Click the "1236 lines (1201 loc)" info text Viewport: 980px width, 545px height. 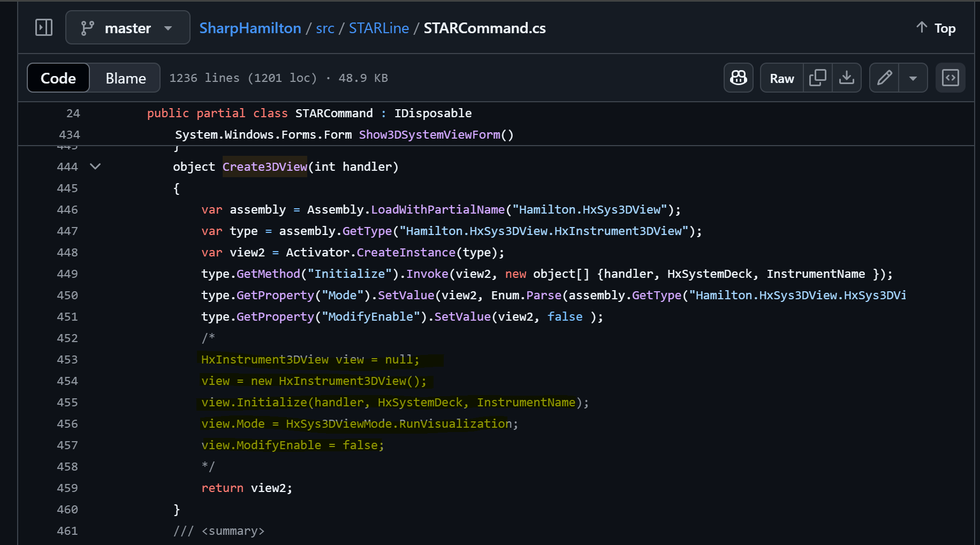(243, 78)
